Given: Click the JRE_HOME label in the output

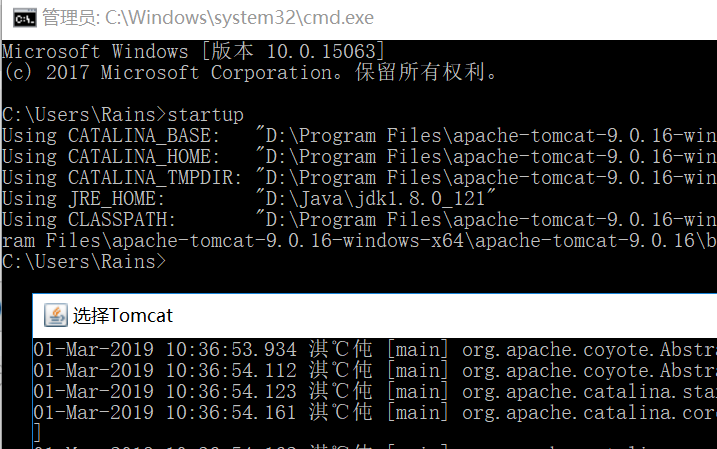Looking at the screenshot, I should (116, 199).
